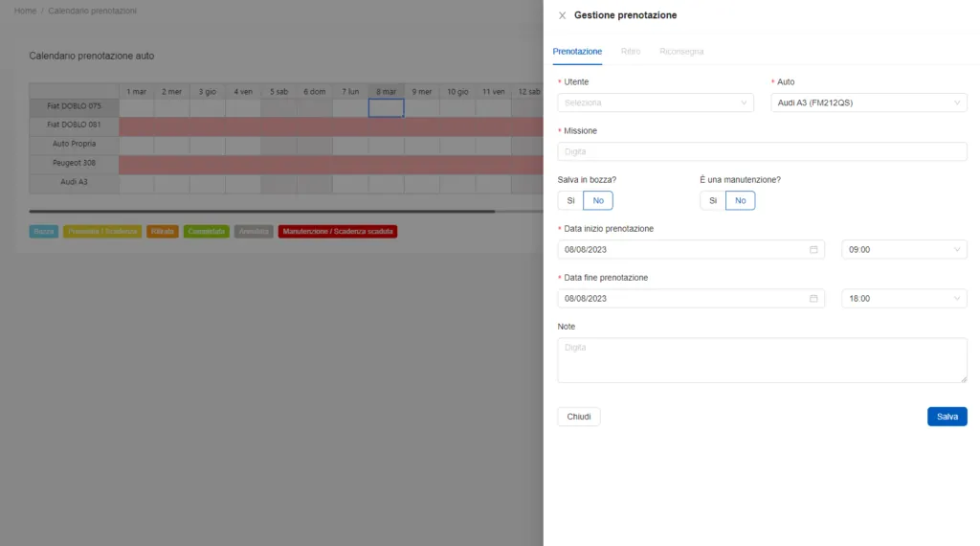Click the highlighted 8 mar cell for Fiat DOBLO 075
The height and width of the screenshot is (546, 980).
tap(386, 107)
